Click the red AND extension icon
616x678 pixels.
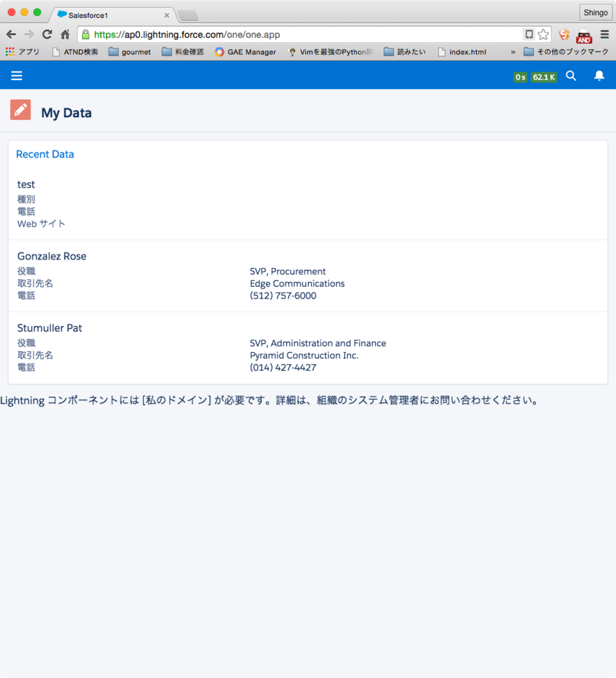click(x=583, y=35)
